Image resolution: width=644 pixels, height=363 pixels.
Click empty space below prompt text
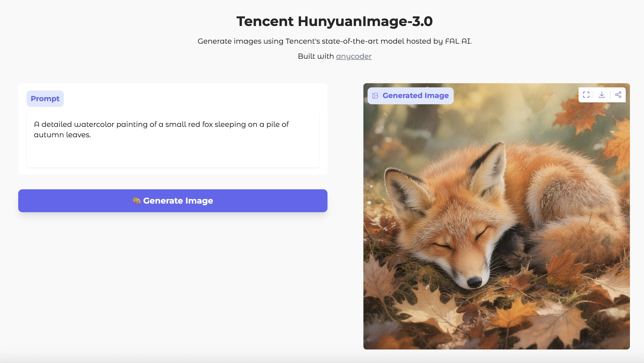pyautogui.click(x=173, y=155)
